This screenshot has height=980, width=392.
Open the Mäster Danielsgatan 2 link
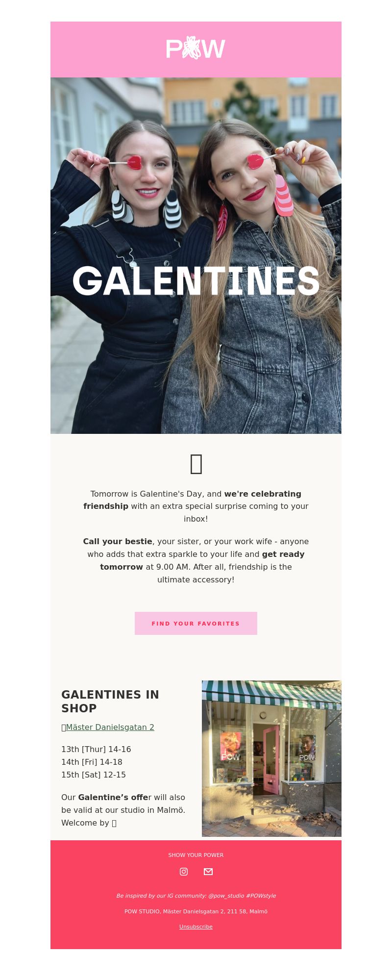coord(110,727)
